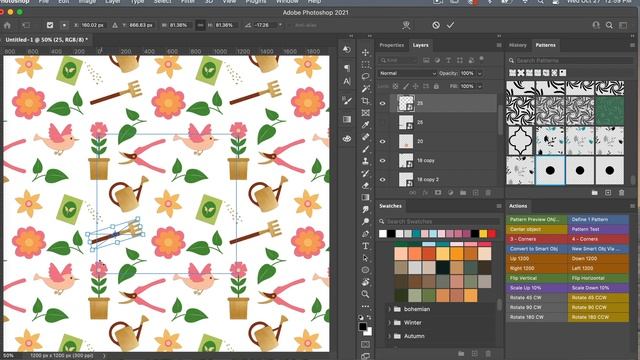Select the Patterns tab

tap(545, 45)
